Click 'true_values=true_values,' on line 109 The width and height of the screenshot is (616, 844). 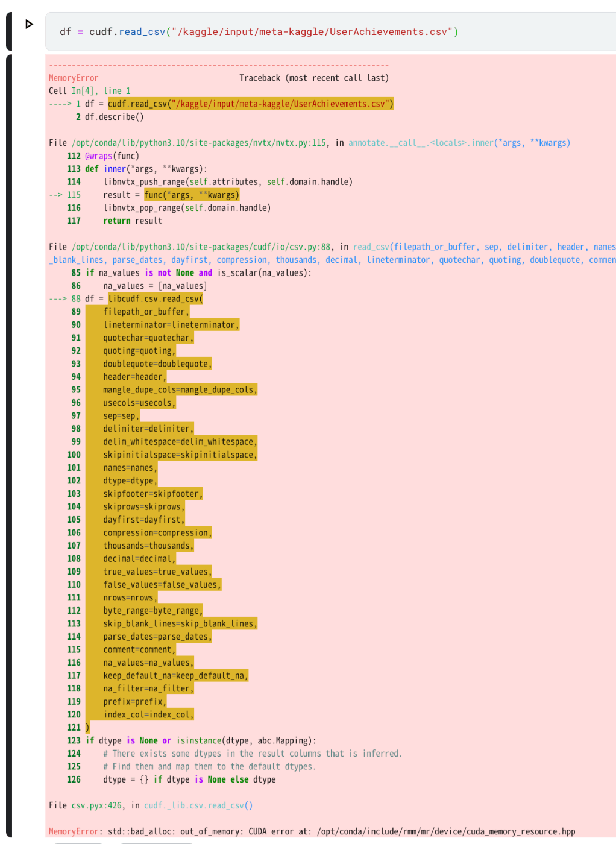(157, 572)
